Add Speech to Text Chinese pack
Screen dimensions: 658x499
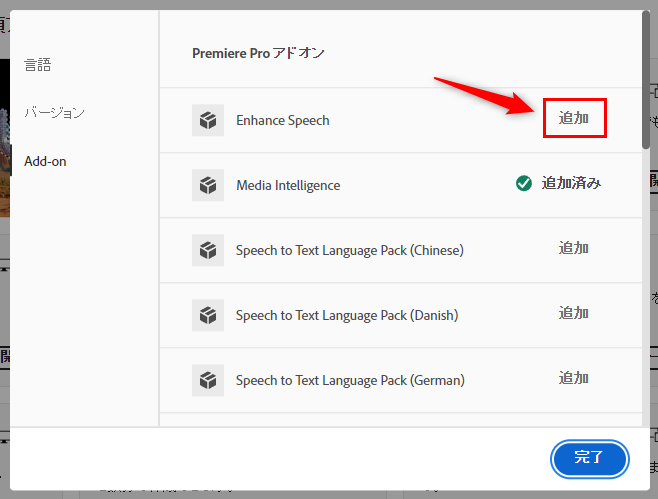point(574,248)
